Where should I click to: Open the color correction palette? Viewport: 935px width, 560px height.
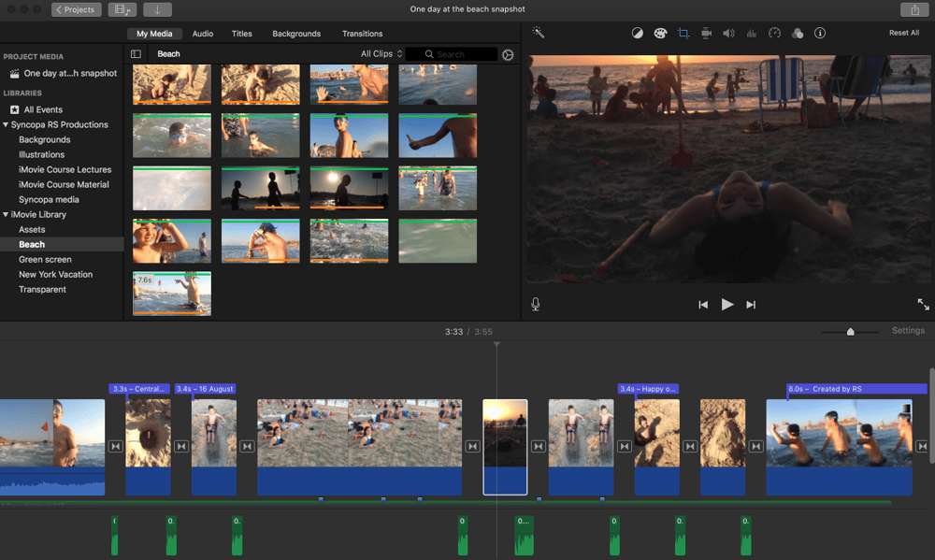pyautogui.click(x=660, y=34)
